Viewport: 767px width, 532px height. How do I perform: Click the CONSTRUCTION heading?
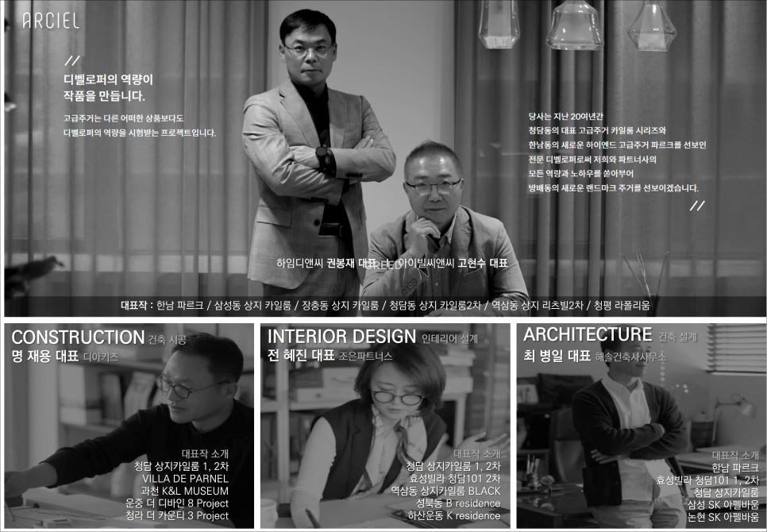[78, 337]
